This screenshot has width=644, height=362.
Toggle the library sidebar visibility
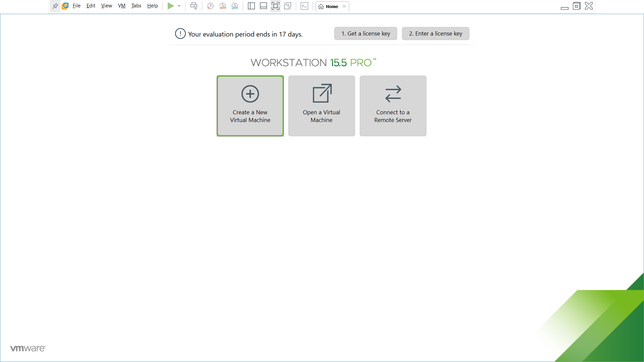(251, 6)
